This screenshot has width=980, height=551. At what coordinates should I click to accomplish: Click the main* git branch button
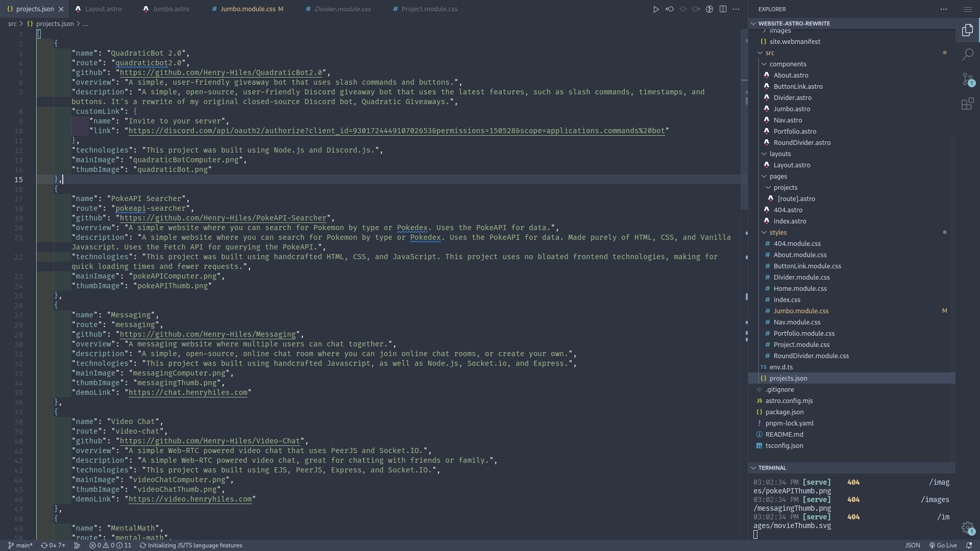point(20,545)
